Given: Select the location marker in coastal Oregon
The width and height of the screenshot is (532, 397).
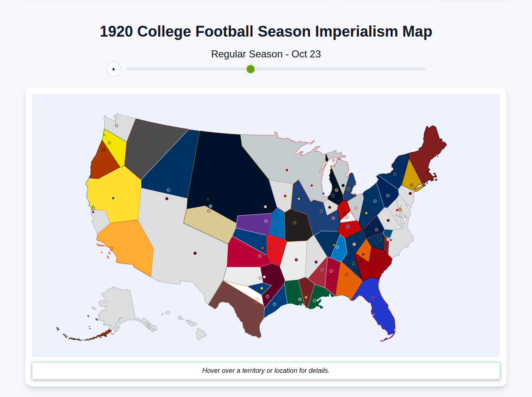Looking at the screenshot, I should [x=103, y=149].
